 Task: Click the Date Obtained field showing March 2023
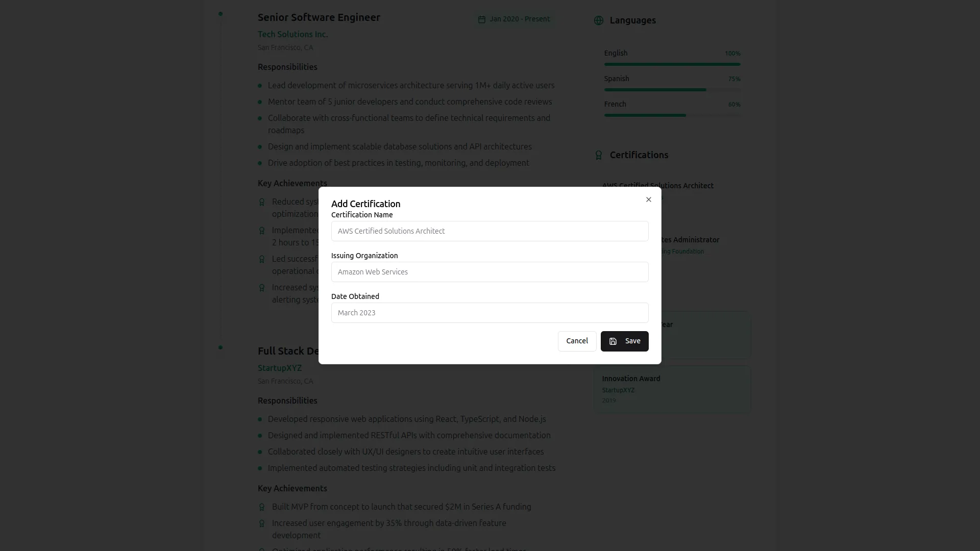[x=489, y=312]
